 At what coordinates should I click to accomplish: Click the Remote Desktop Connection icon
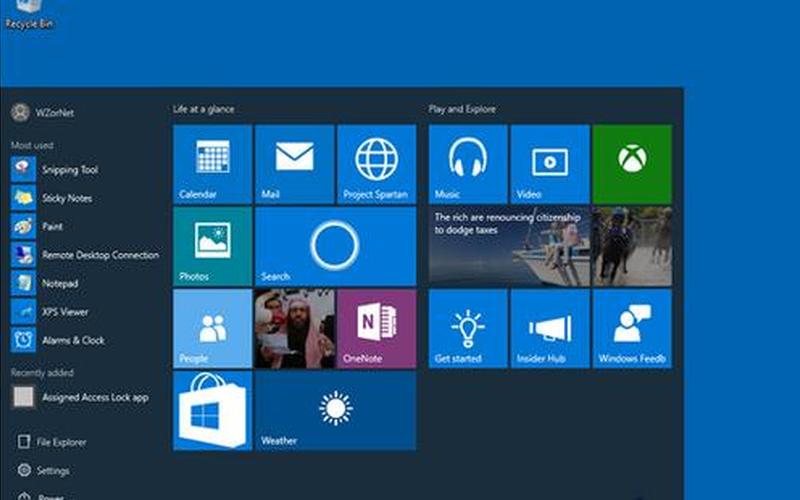pyautogui.click(x=23, y=255)
